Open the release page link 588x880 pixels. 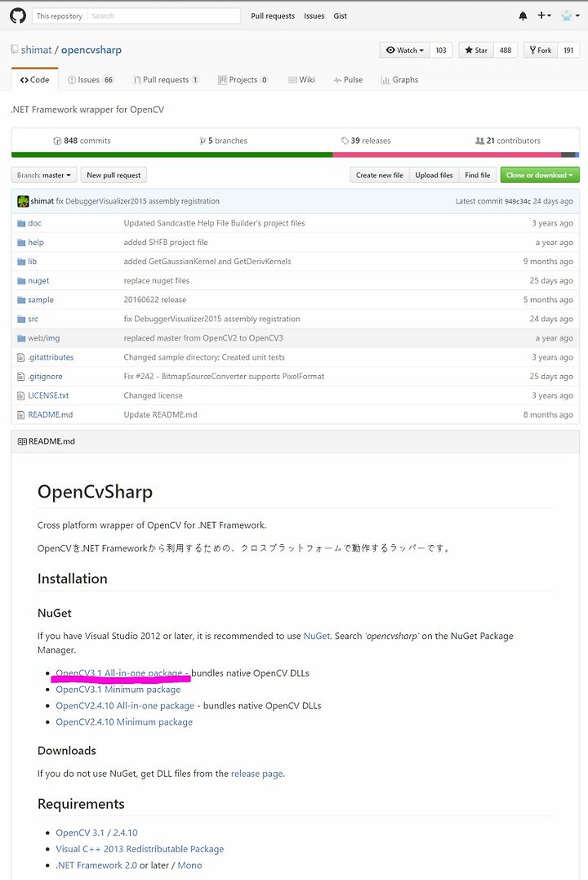[257, 773]
